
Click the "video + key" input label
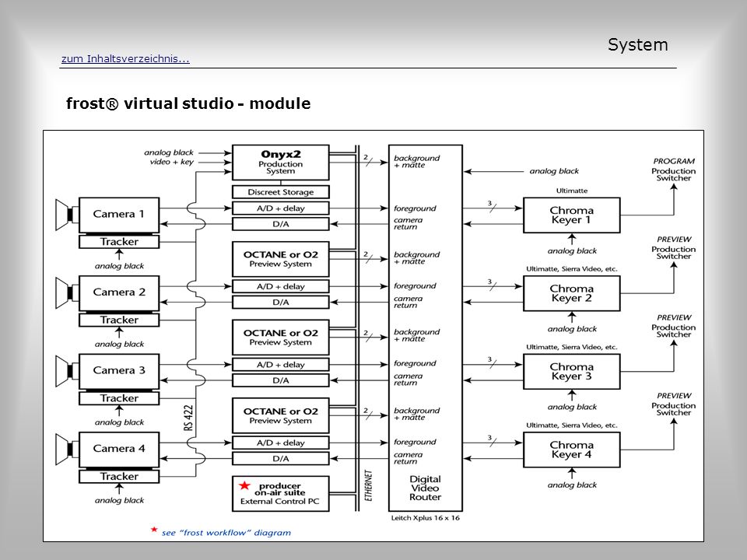point(171,162)
